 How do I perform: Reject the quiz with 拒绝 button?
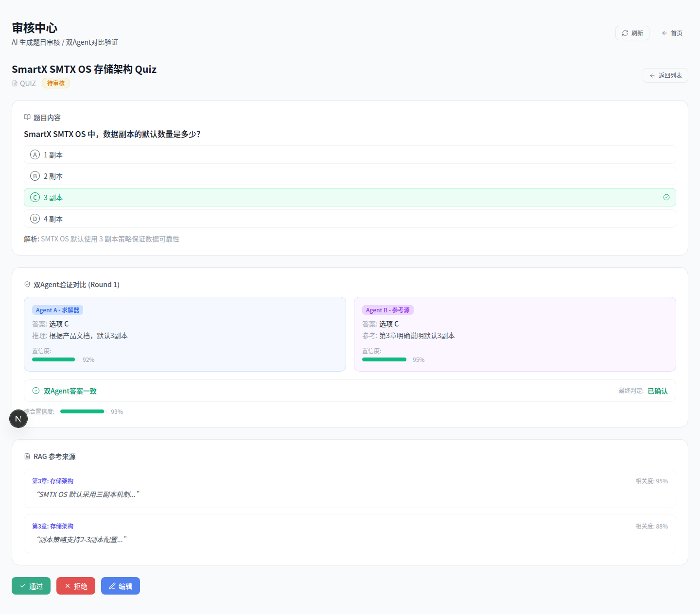coord(76,586)
